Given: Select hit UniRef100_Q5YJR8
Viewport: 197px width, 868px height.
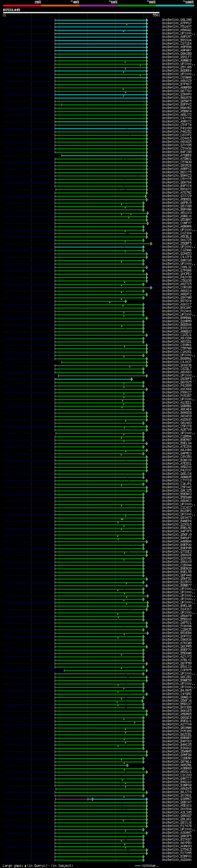Looking at the screenshot, I should tap(177, 67).
